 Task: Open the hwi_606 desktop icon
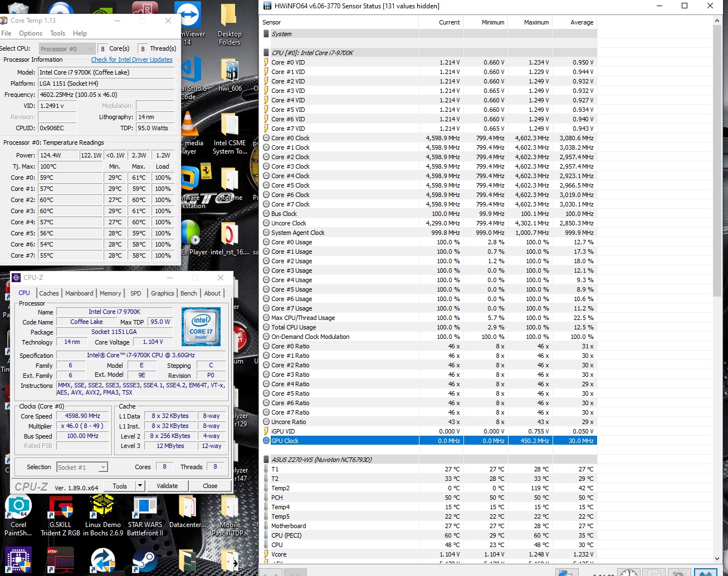pos(230,75)
